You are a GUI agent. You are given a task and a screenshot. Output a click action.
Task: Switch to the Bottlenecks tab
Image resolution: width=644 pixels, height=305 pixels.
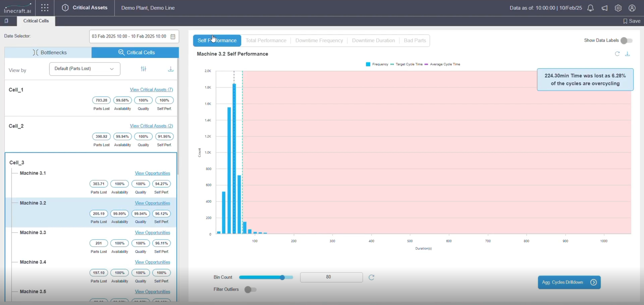48,53
